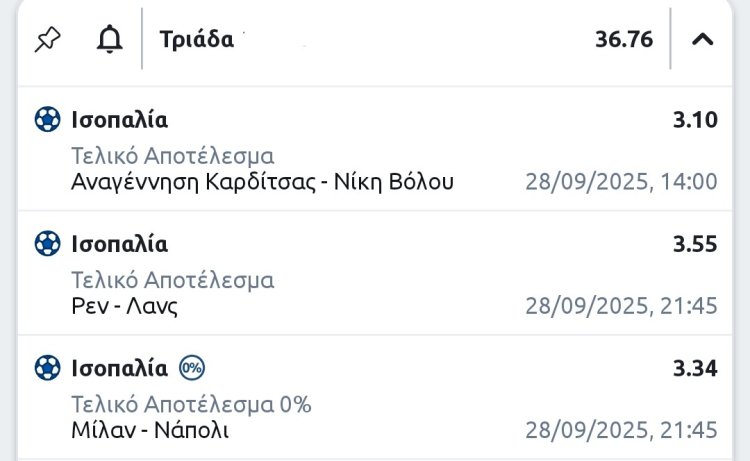Pin the Τριάδα bet slip

click(47, 40)
